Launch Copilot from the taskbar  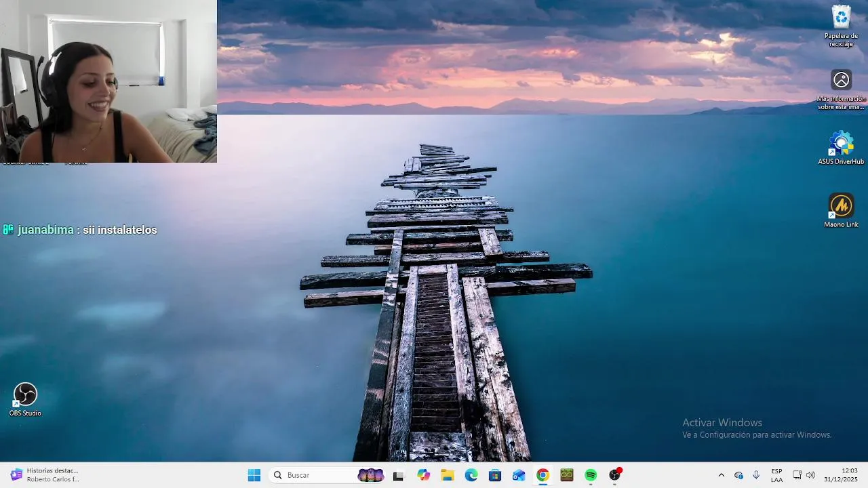(x=424, y=475)
